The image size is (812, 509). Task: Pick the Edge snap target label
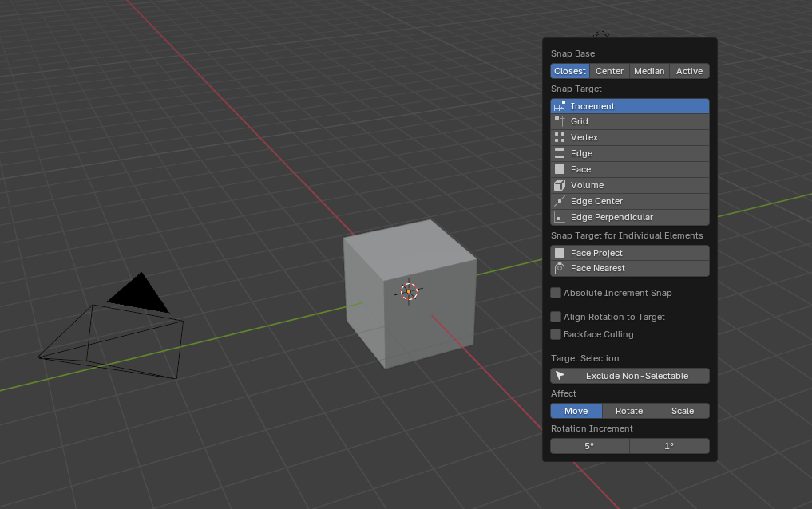[581, 153]
